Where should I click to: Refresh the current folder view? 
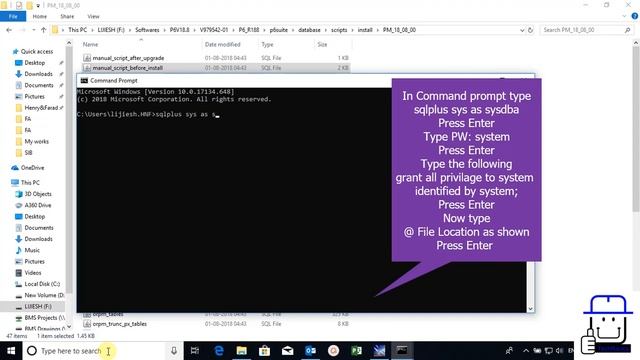click(x=530, y=30)
